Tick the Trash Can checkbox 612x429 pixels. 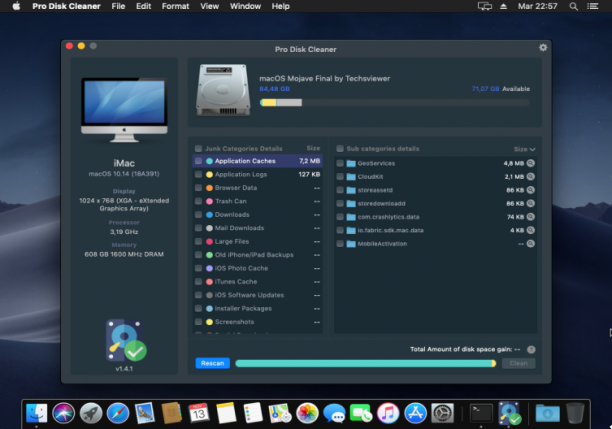click(198, 201)
